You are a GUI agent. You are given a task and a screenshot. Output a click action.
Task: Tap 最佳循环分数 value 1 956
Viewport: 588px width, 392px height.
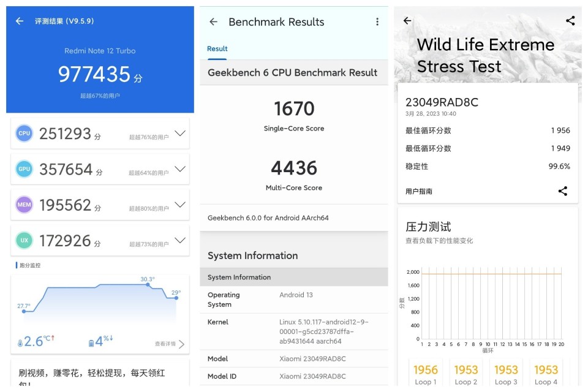560,130
